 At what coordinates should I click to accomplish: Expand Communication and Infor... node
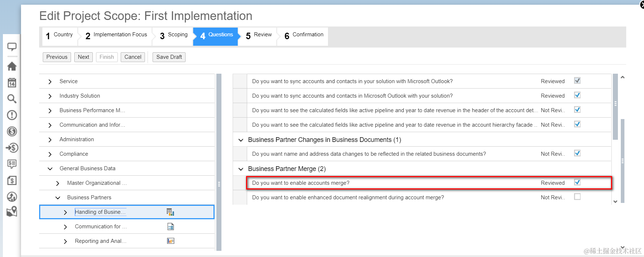click(50, 125)
